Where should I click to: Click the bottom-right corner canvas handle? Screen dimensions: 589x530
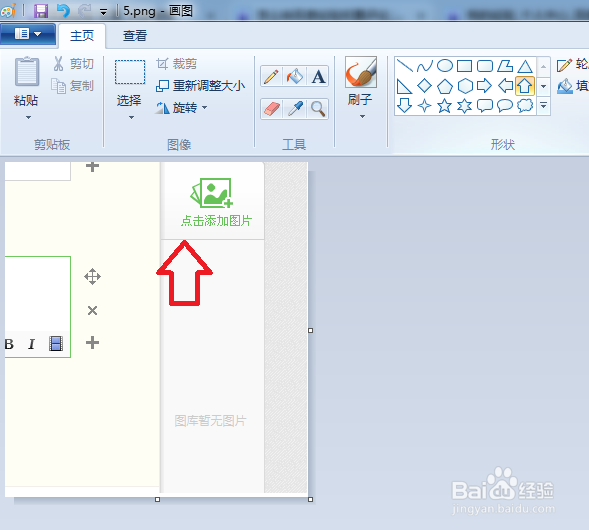point(311,500)
